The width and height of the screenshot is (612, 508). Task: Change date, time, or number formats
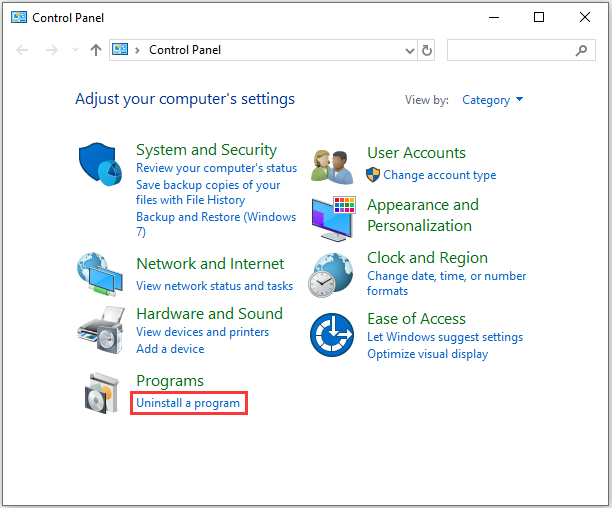[x=447, y=284]
